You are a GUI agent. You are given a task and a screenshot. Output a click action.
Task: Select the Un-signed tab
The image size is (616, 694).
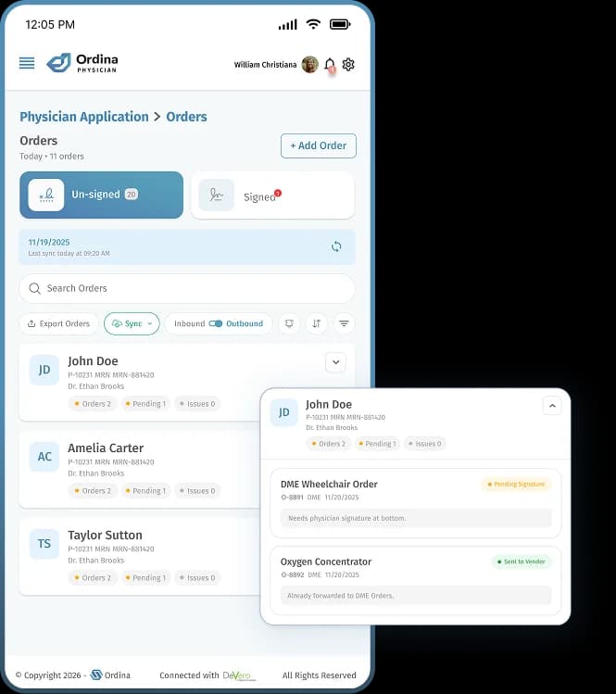coord(101,195)
